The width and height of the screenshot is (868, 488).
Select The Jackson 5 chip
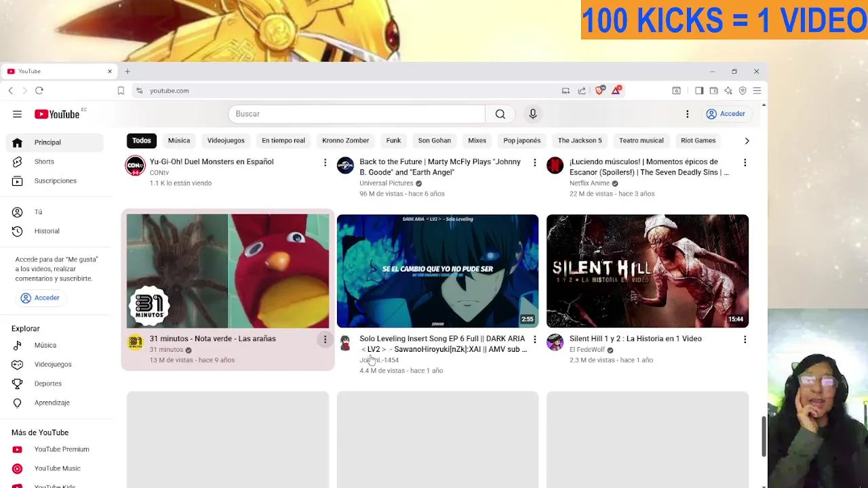coord(580,140)
